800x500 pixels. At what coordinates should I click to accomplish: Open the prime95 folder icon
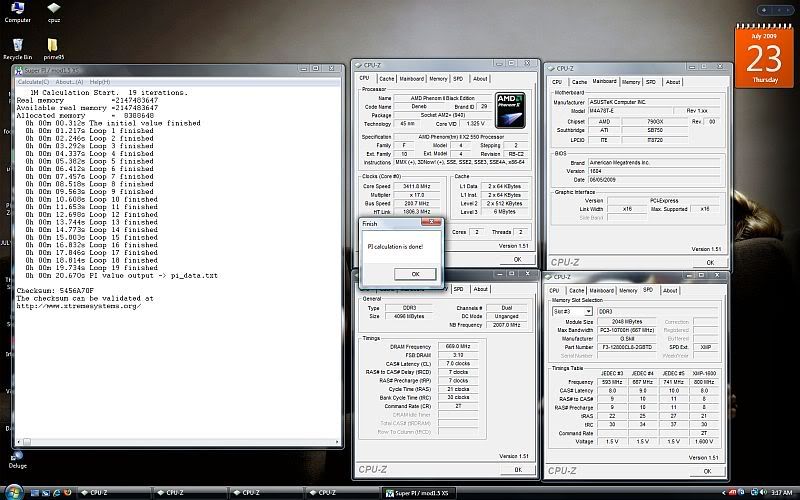point(53,45)
